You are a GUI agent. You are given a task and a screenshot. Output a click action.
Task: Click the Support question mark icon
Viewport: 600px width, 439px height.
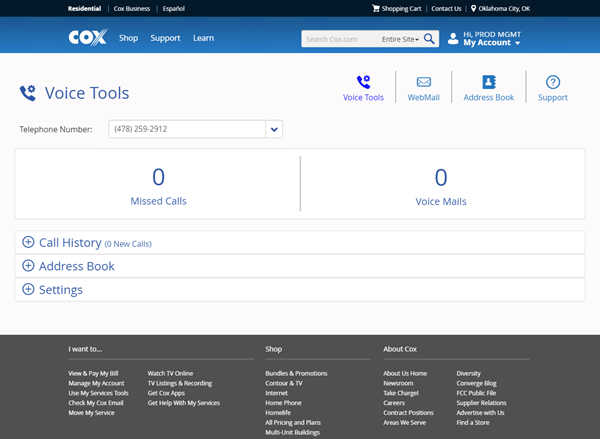[x=553, y=82]
